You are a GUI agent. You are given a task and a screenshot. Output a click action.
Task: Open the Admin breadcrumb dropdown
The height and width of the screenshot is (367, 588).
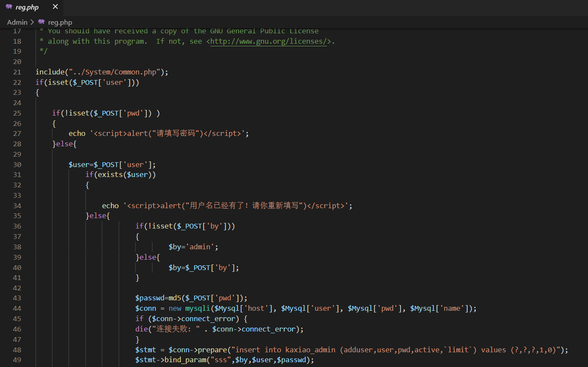pos(17,22)
